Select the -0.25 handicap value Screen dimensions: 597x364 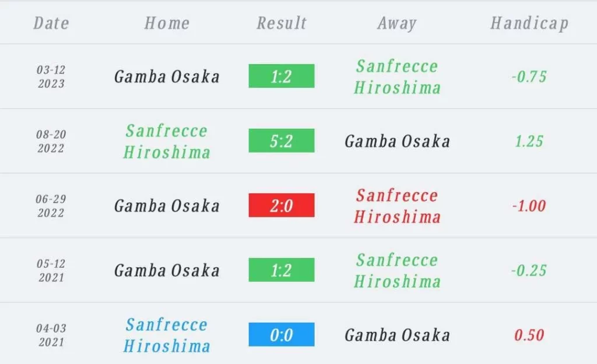click(529, 271)
